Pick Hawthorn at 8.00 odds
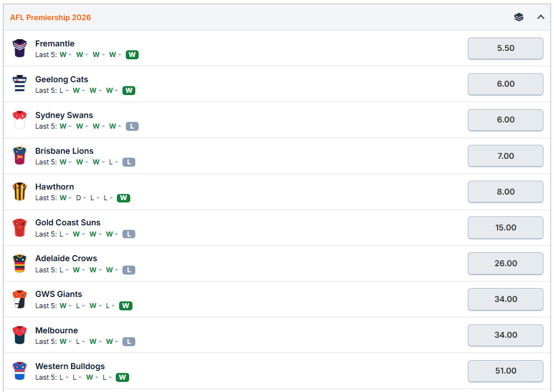This screenshot has height=392, width=554. (x=505, y=192)
